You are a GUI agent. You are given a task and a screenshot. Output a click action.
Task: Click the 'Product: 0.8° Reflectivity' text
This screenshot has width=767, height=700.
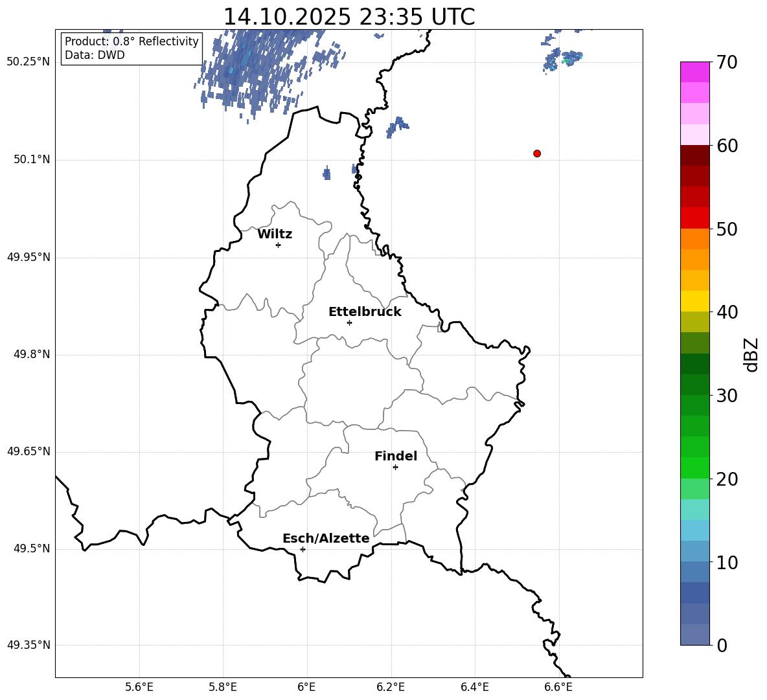tap(132, 41)
